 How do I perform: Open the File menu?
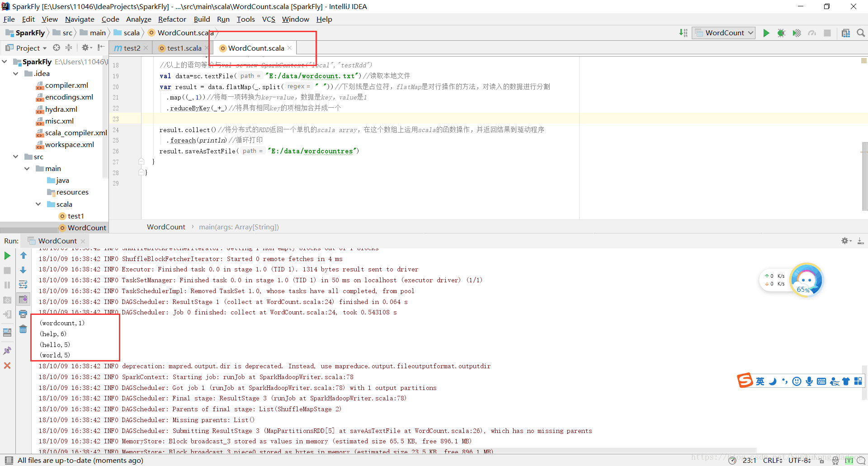9,19
